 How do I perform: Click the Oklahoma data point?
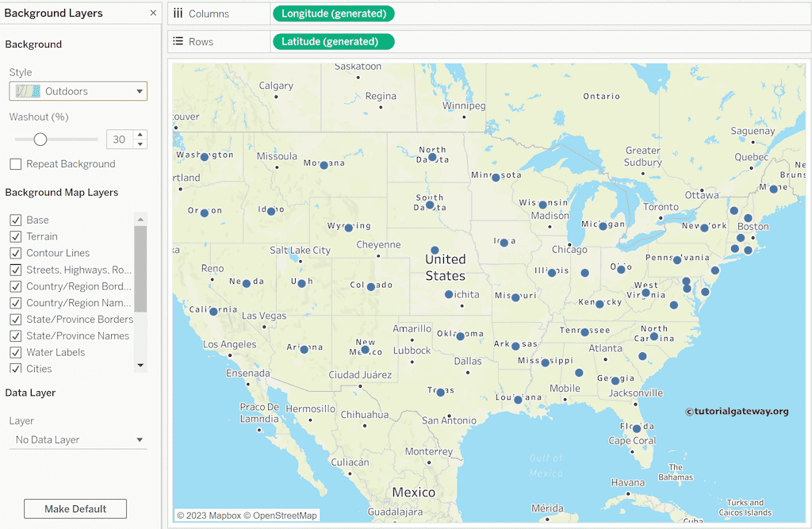click(461, 336)
